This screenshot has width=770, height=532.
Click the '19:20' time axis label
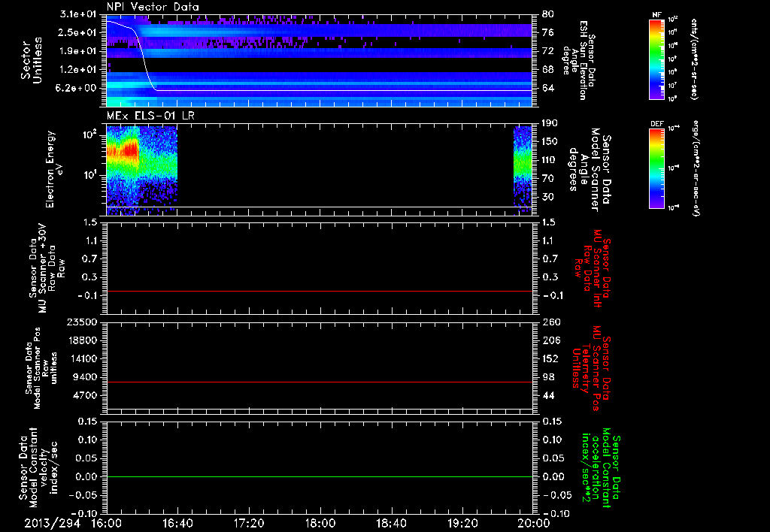tap(462, 523)
